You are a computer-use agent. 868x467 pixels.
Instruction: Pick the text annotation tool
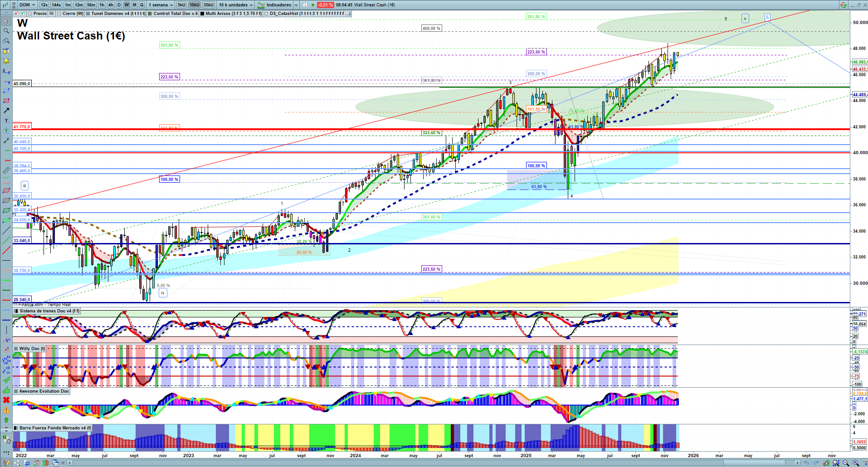click(6, 121)
